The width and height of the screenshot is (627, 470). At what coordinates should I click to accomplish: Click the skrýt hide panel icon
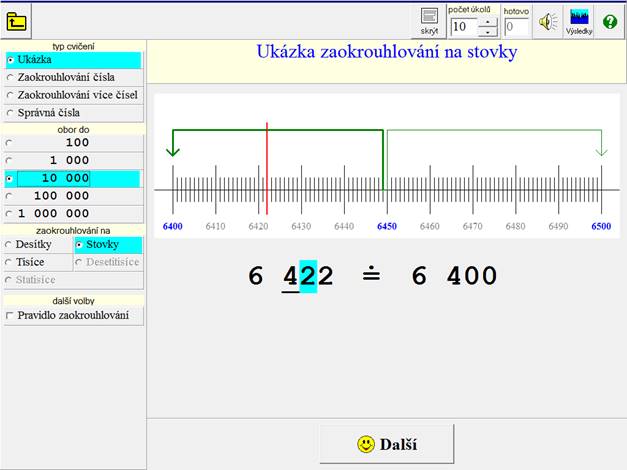coord(429,21)
